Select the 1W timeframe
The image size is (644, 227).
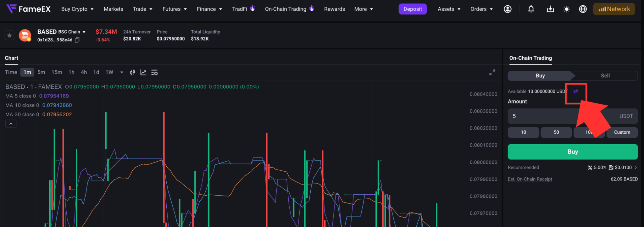tap(109, 72)
